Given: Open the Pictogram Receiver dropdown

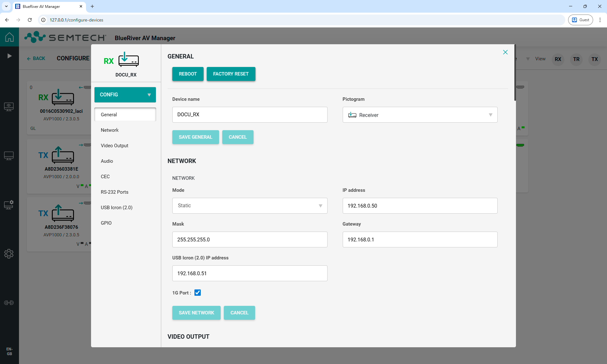Looking at the screenshot, I should (420, 115).
